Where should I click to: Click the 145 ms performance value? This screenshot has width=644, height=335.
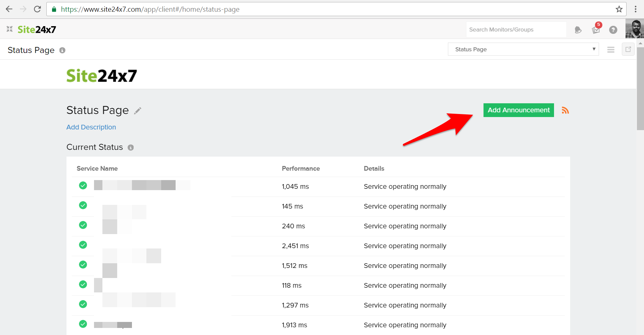(292, 206)
